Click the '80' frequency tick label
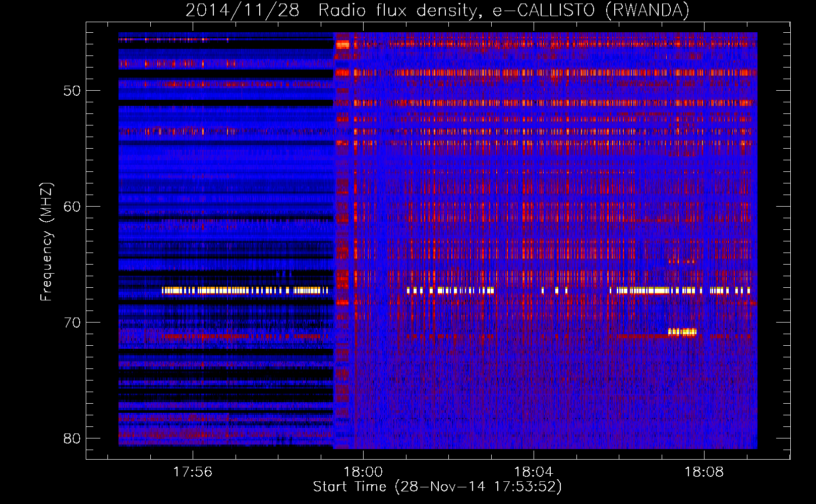The width and height of the screenshot is (816, 504). [72, 438]
